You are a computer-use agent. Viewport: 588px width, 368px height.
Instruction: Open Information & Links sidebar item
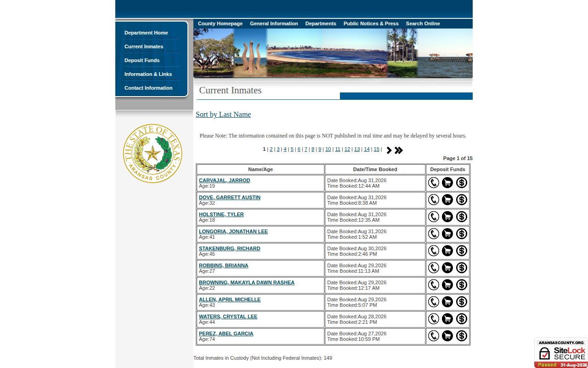click(x=148, y=74)
